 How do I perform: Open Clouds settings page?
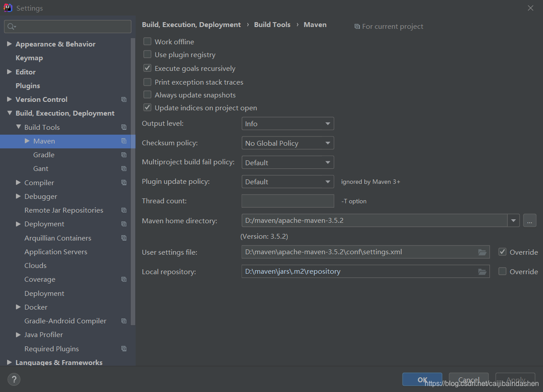pos(35,266)
